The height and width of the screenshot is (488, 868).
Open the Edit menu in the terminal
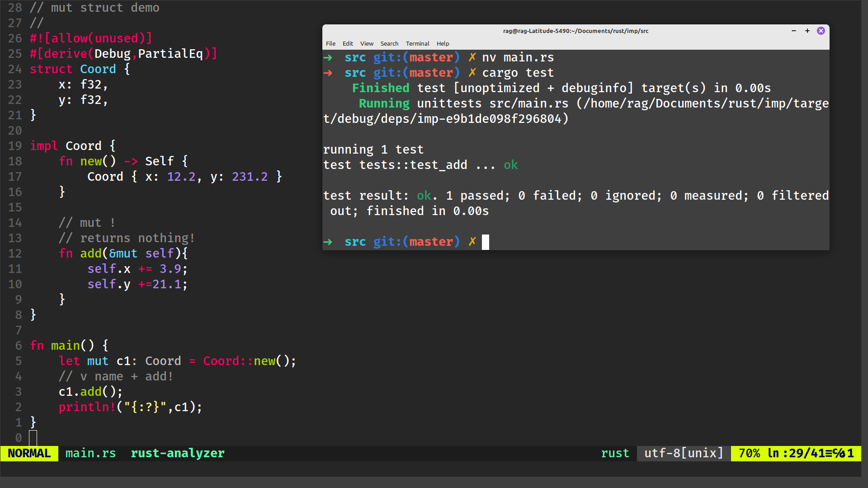click(348, 43)
